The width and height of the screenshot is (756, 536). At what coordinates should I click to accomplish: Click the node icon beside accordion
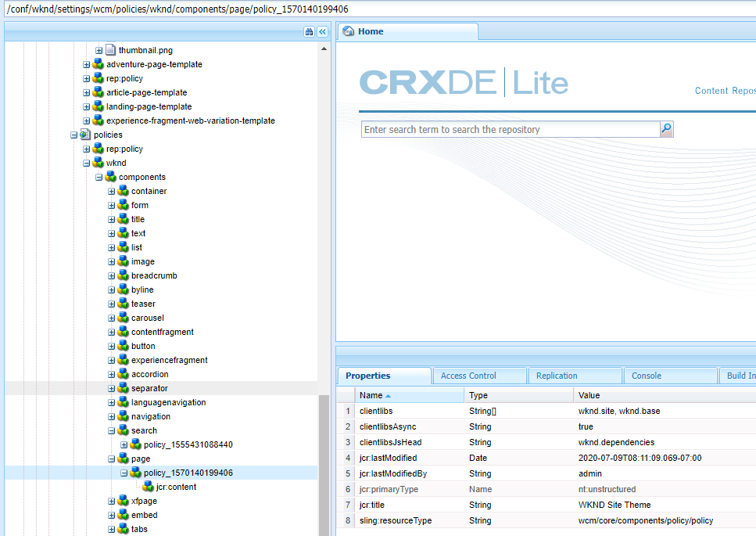123,374
